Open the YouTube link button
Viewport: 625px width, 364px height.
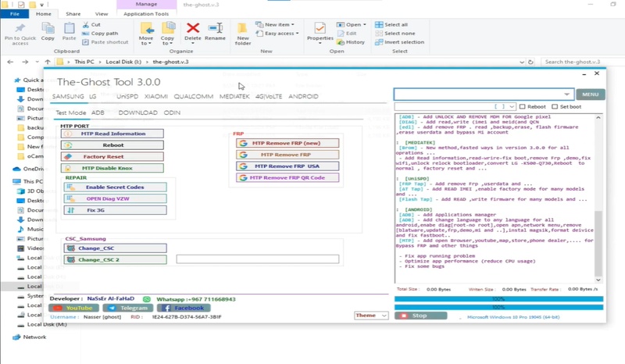click(x=73, y=309)
